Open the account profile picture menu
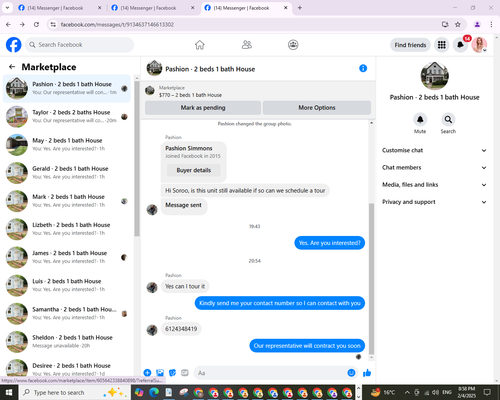 pos(479,45)
